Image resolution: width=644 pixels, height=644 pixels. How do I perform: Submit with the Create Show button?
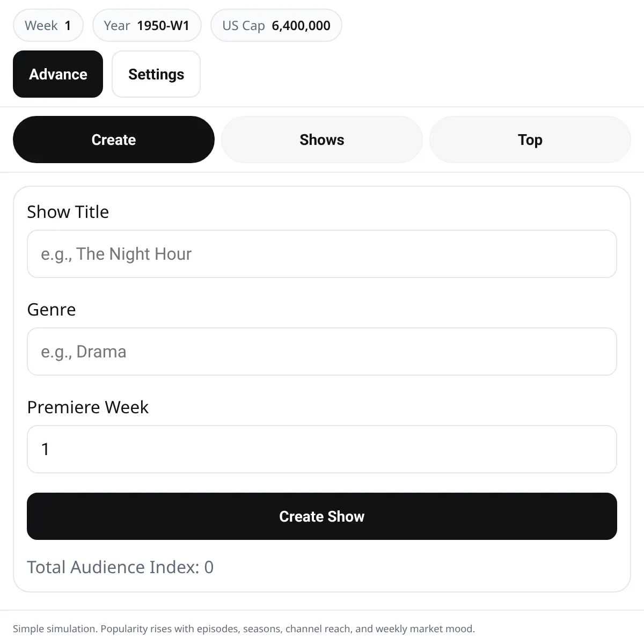tap(322, 516)
